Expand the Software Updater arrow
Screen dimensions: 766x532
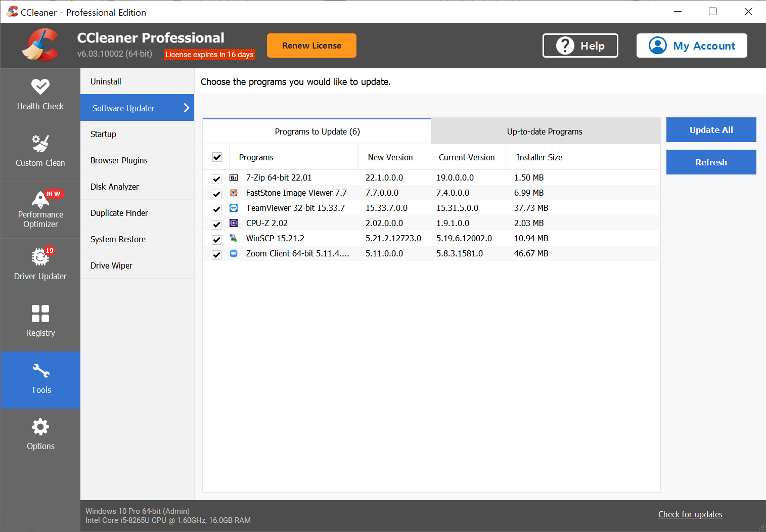pos(186,108)
